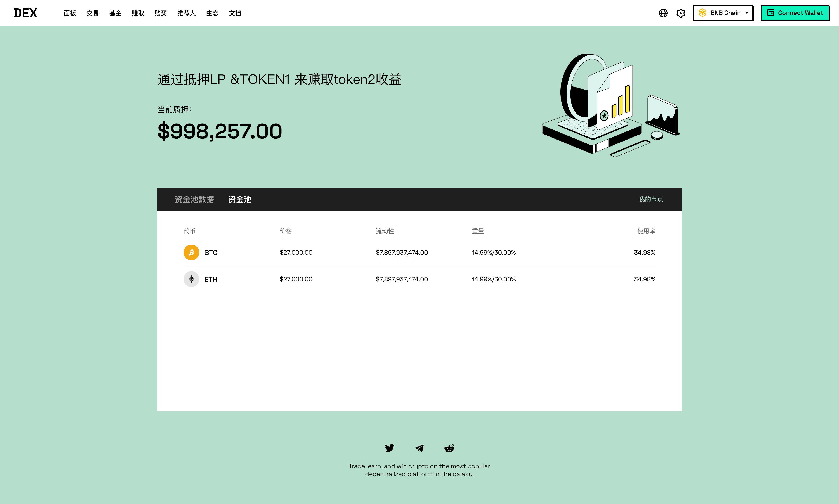The image size is (839, 504).
Task: Select the ETH token name
Action: pyautogui.click(x=211, y=279)
